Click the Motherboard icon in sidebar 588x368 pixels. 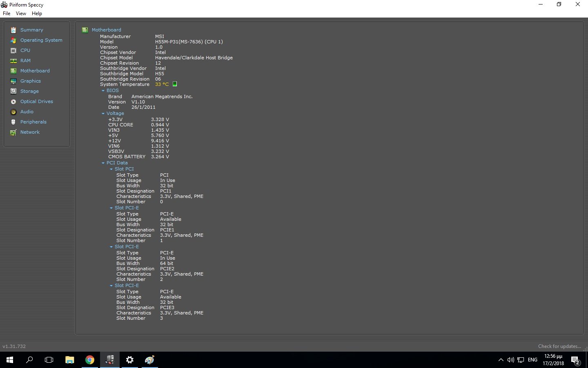pyautogui.click(x=13, y=71)
